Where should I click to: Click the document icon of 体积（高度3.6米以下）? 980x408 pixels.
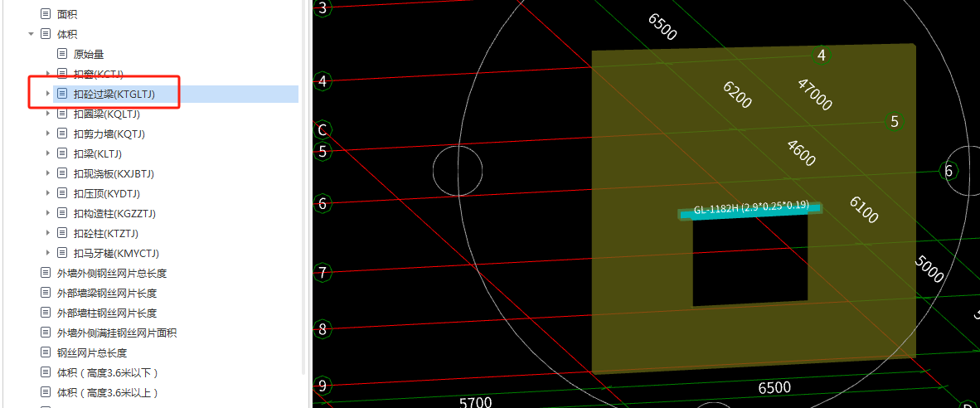[x=45, y=372]
